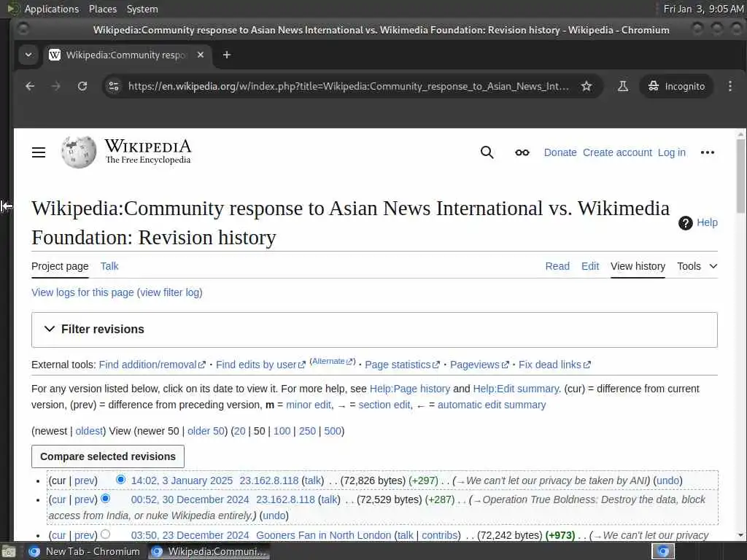747x560 pixels.
Task: Switch to the Edit tab
Action: click(589, 266)
